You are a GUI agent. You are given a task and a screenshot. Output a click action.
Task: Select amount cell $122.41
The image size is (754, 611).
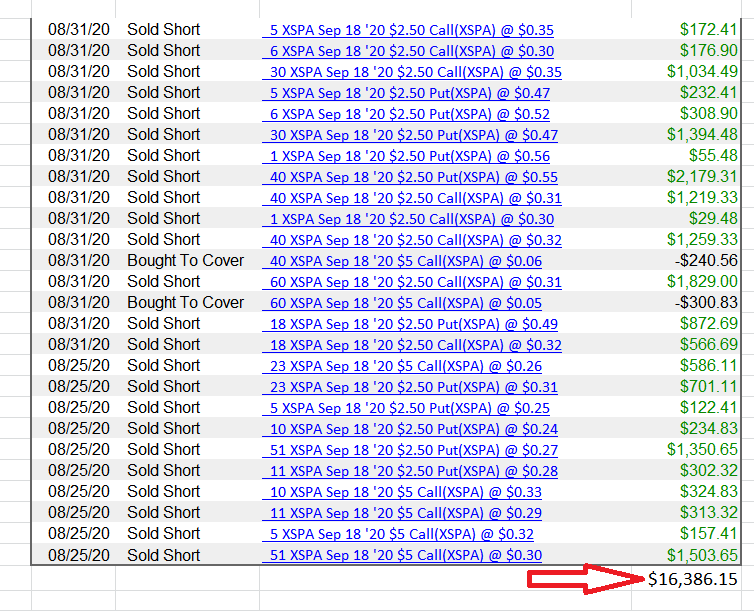708,407
